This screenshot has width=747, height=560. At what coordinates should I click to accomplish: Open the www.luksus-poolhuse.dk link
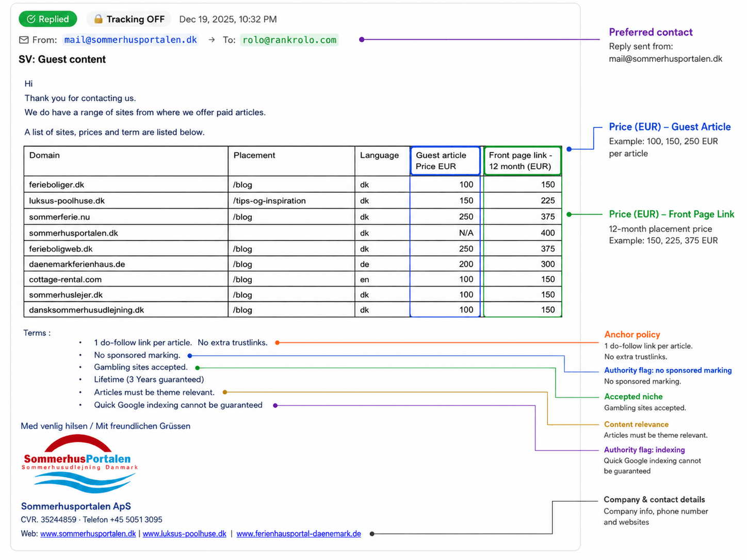(x=184, y=534)
